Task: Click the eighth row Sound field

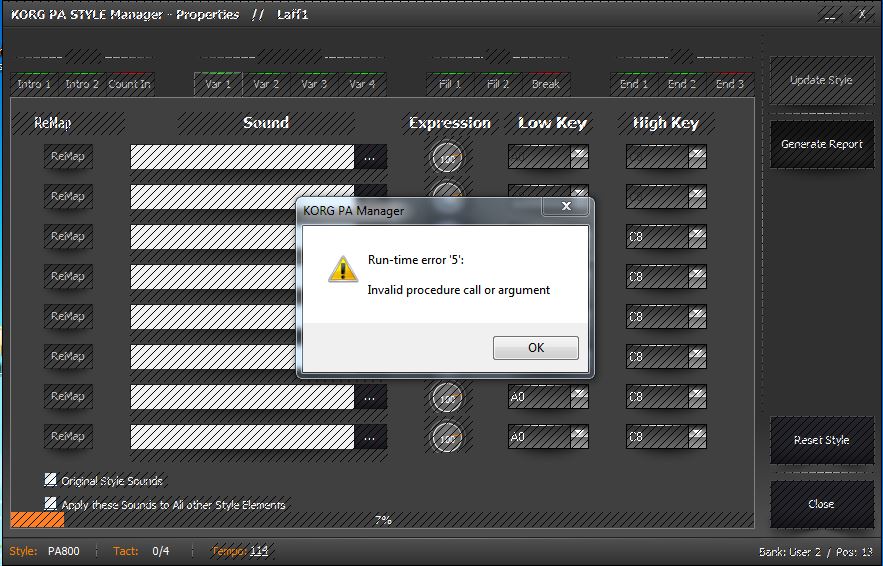Action: click(242, 437)
